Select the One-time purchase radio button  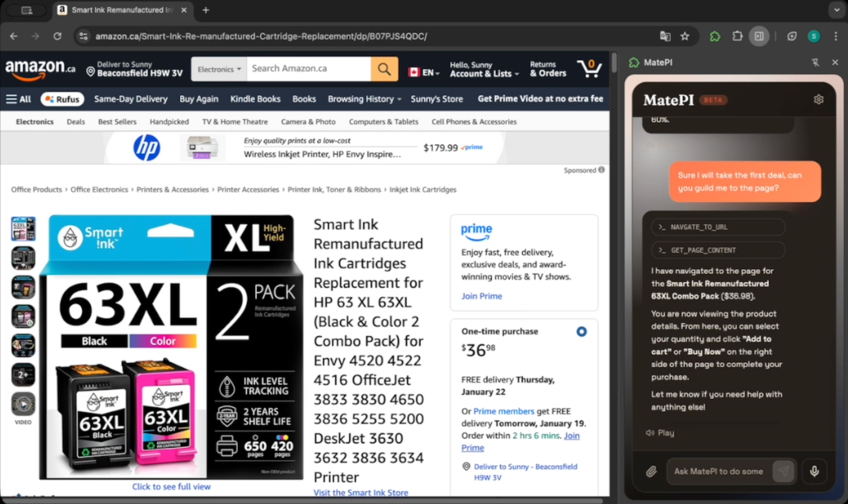[x=581, y=332]
